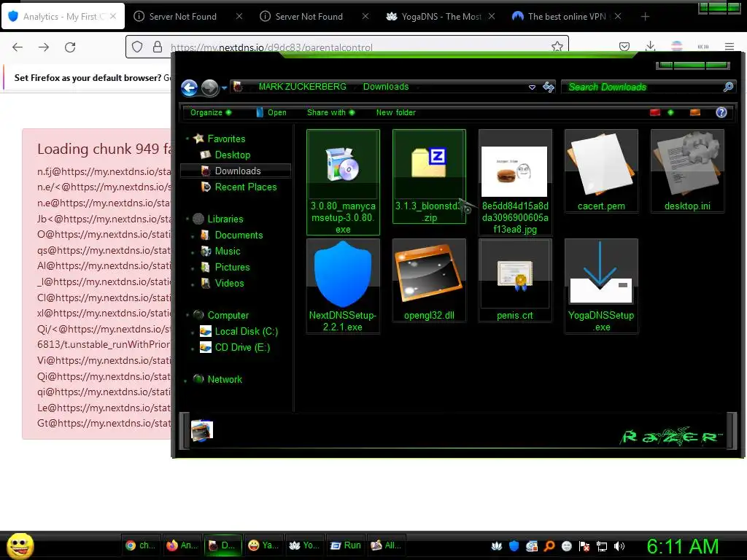Image resolution: width=747 pixels, height=560 pixels.
Task: Select 3.0.80_manycamsetup installer file
Action: [343, 182]
